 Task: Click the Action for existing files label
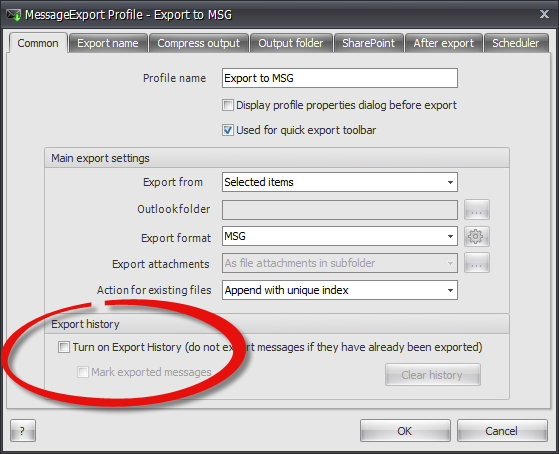pos(154,290)
